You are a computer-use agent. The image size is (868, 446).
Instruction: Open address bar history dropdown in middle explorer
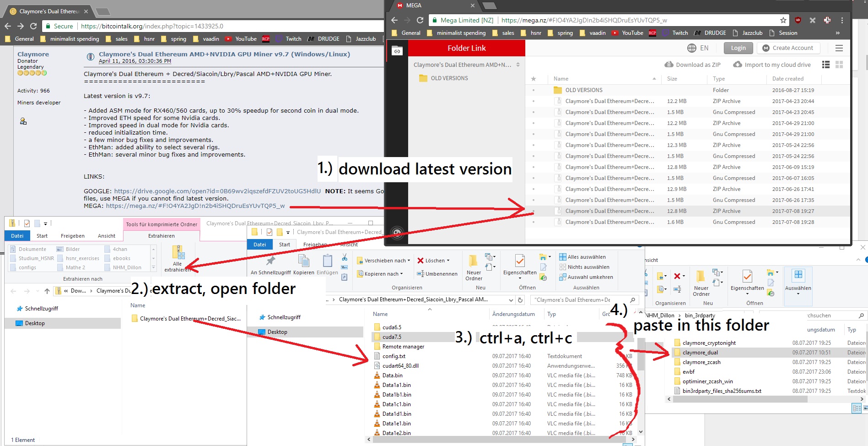511,300
